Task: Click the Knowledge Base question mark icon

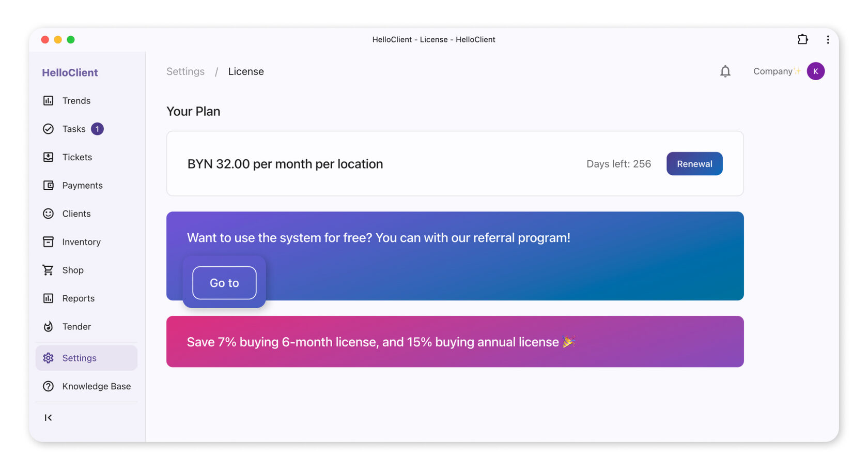Action: (48, 386)
